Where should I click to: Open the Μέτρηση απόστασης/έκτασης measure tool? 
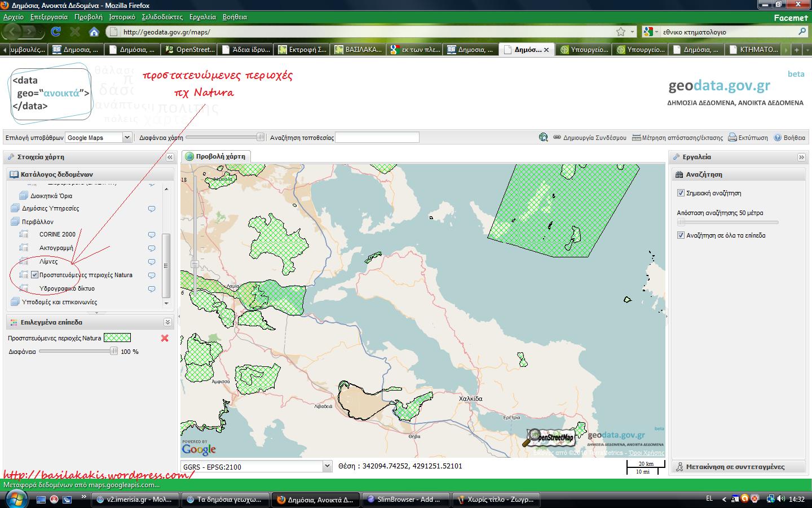pos(677,138)
